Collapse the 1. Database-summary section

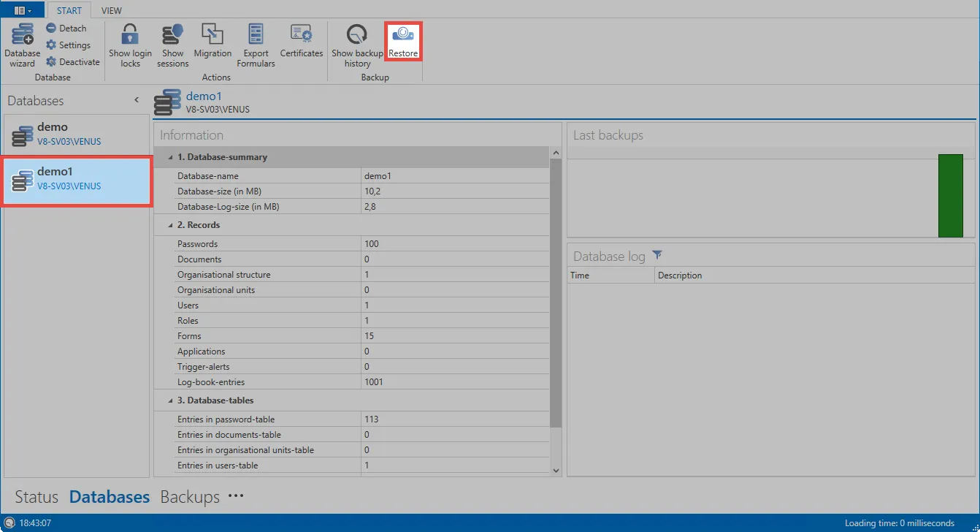click(x=171, y=157)
